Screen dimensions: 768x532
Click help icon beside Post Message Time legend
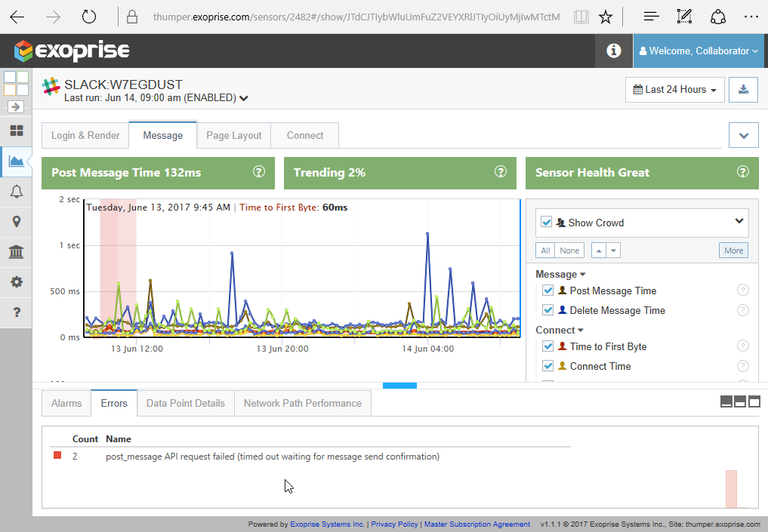point(742,291)
